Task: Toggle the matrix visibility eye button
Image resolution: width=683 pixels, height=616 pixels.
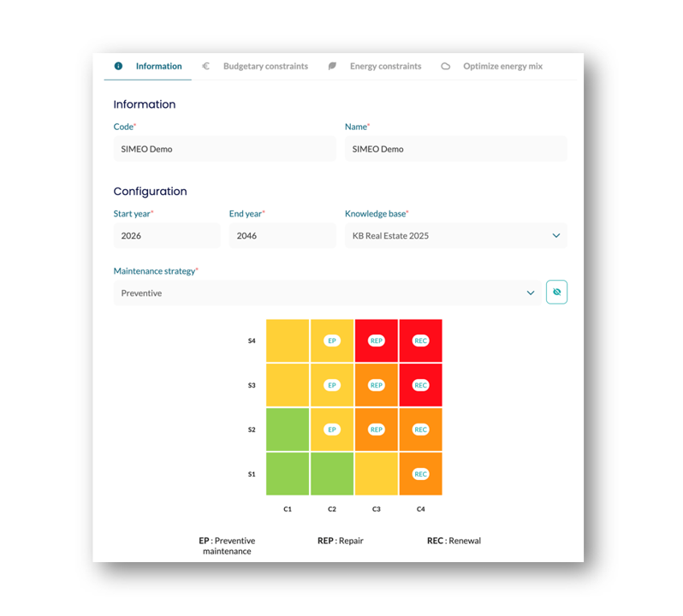Action: click(x=556, y=293)
